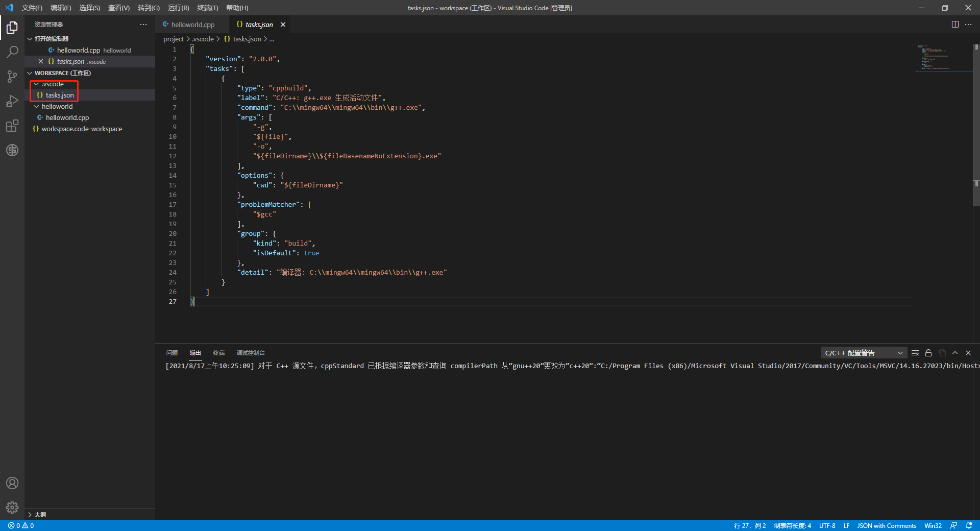Open the 选择(S) menu
Screen dimensions: 980x531
click(89, 8)
